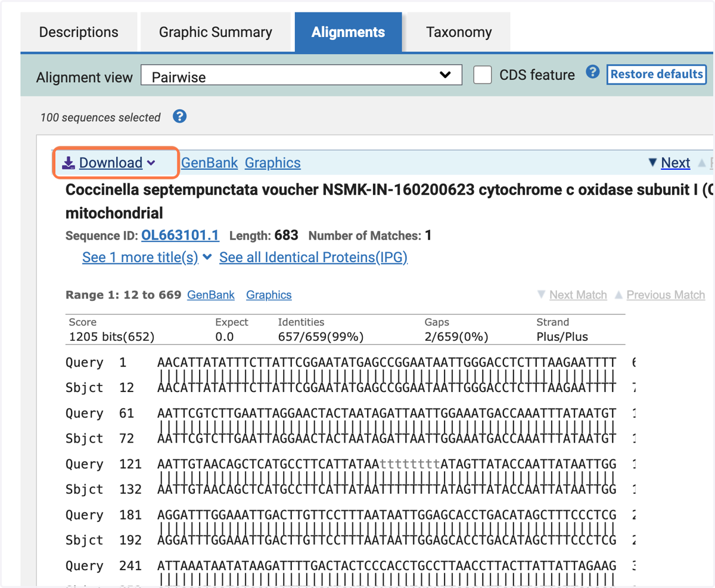Viewport: 715px width, 588px height.
Task: Expand the Download dropdown chevron
Action: tap(151, 163)
